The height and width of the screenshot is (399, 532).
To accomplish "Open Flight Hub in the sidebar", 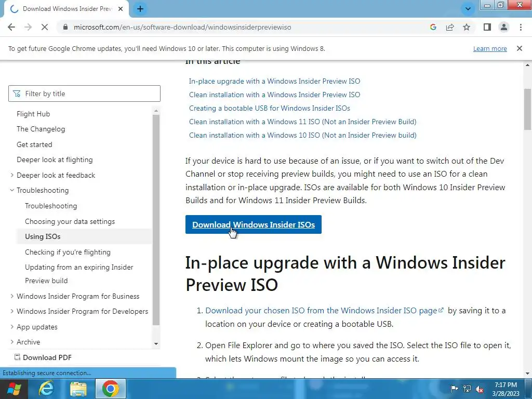I will tap(33, 114).
